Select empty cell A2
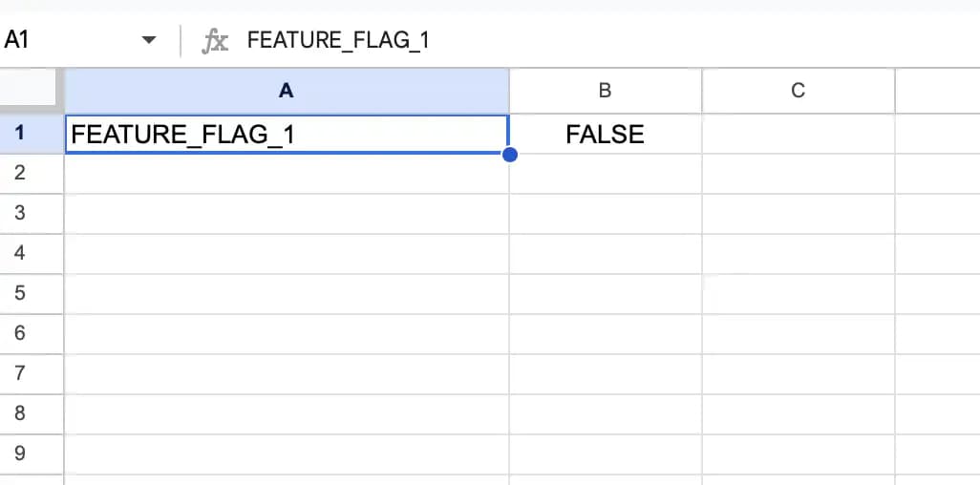 coord(287,174)
